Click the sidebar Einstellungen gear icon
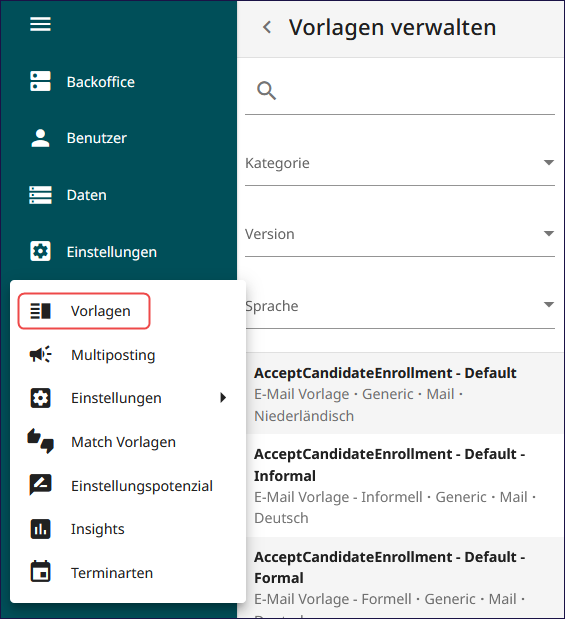This screenshot has height=619, width=565. (40, 251)
